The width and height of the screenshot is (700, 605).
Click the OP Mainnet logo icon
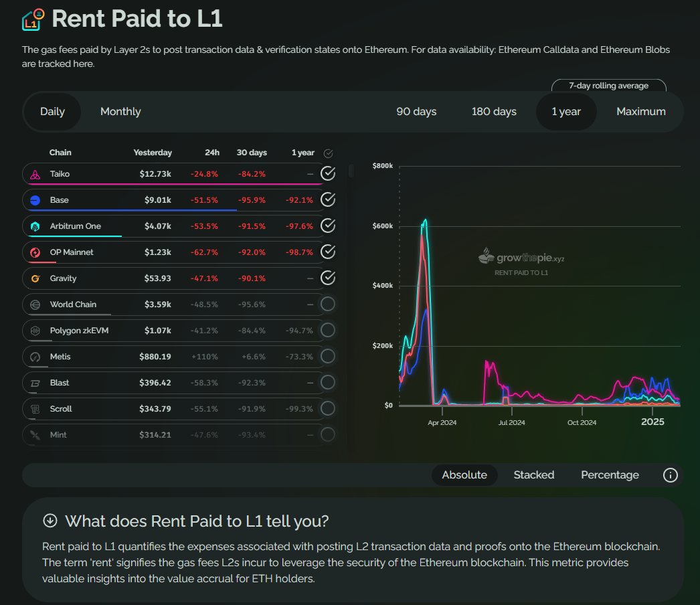[x=35, y=253]
